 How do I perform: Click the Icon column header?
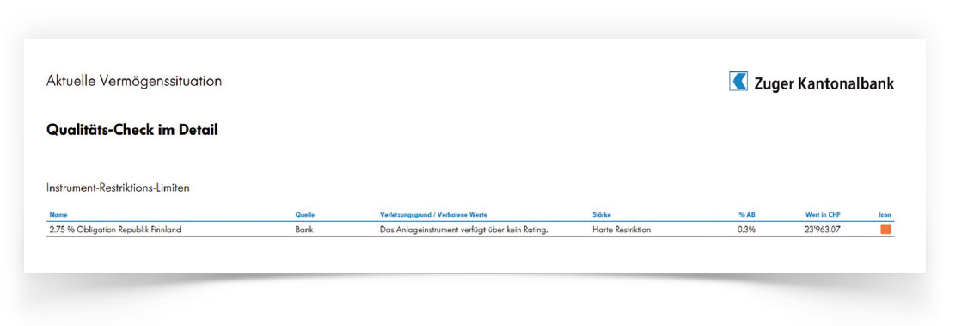[885, 215]
